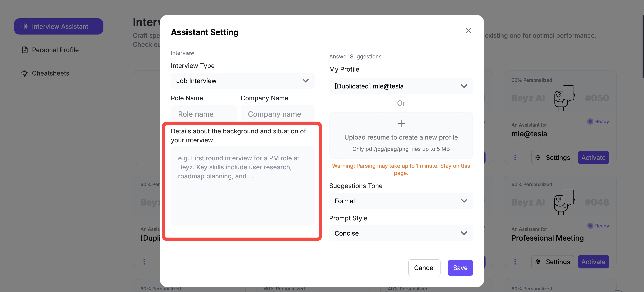Go to Cheatsheets in the sidebar
Image resolution: width=644 pixels, height=292 pixels.
[51, 73]
